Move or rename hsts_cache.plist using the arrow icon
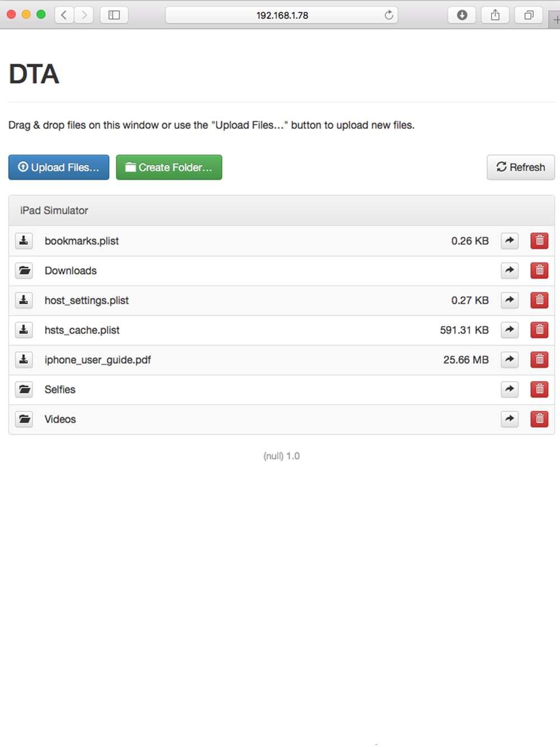 pos(510,330)
